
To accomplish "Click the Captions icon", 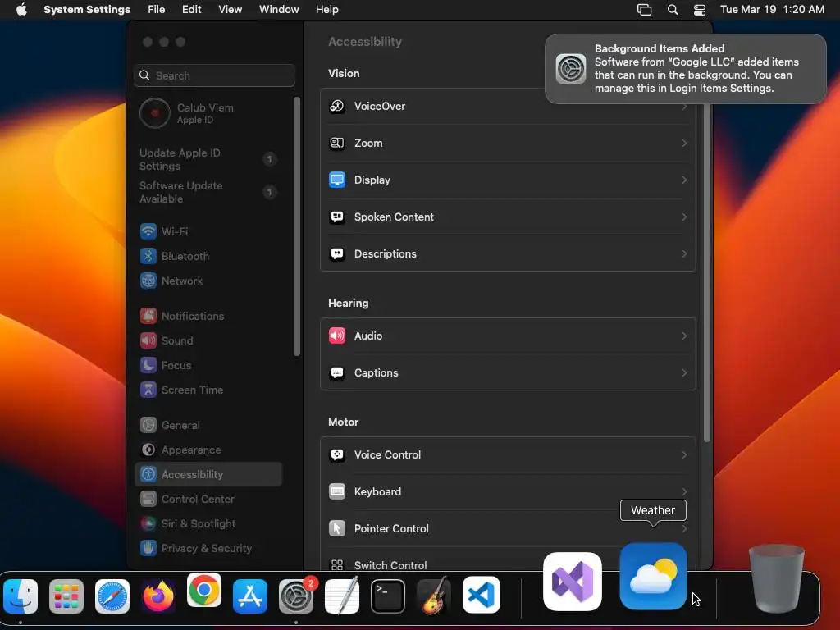I will 336,373.
